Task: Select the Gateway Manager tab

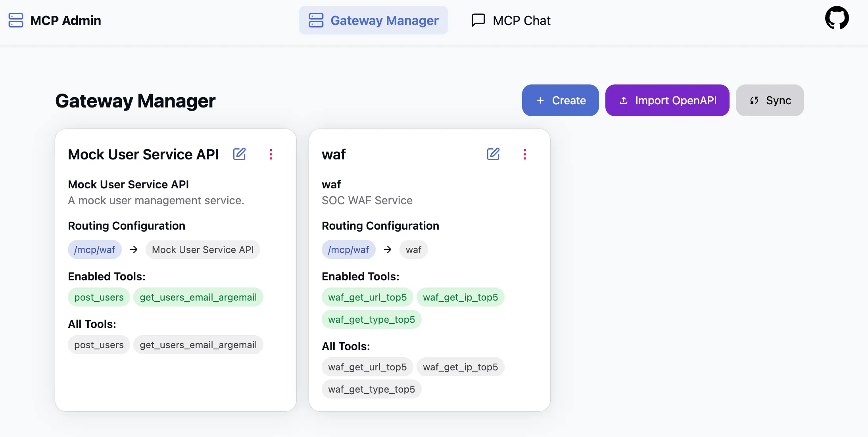Action: click(x=373, y=20)
